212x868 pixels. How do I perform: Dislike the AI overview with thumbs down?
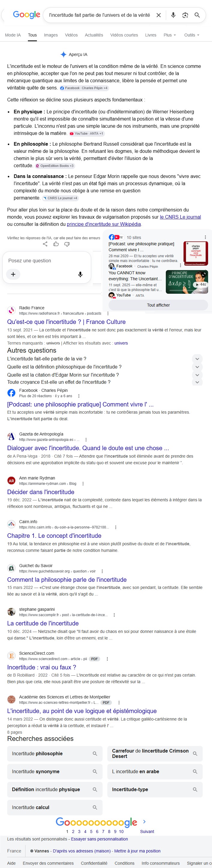pyautogui.click(x=67, y=244)
